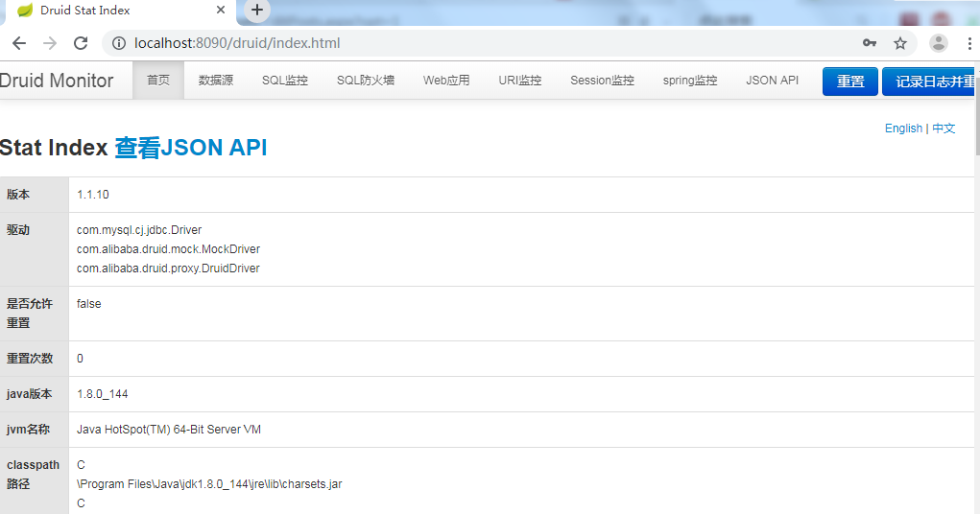Go back to the previous page

[x=19, y=43]
